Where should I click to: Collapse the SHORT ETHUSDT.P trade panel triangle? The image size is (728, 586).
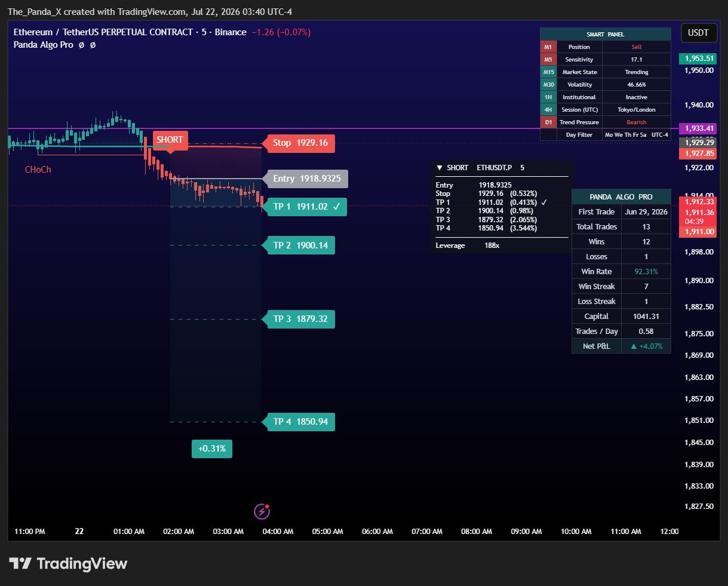(x=440, y=168)
